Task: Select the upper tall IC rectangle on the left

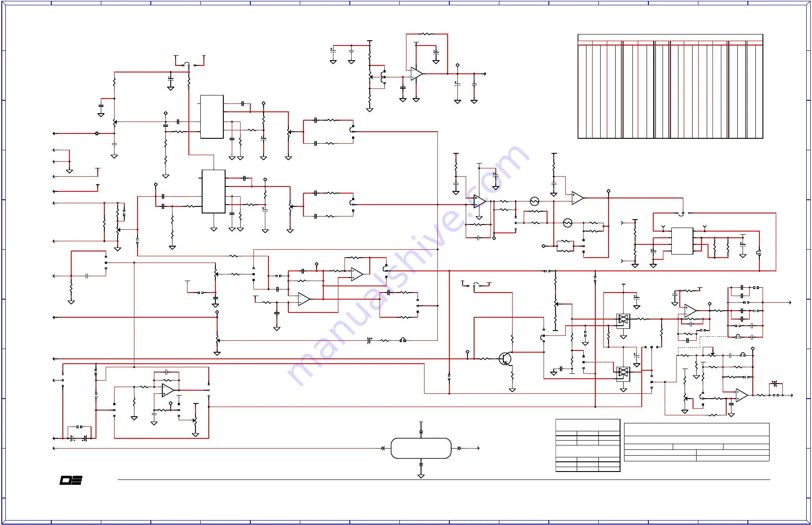Action: coord(212,117)
